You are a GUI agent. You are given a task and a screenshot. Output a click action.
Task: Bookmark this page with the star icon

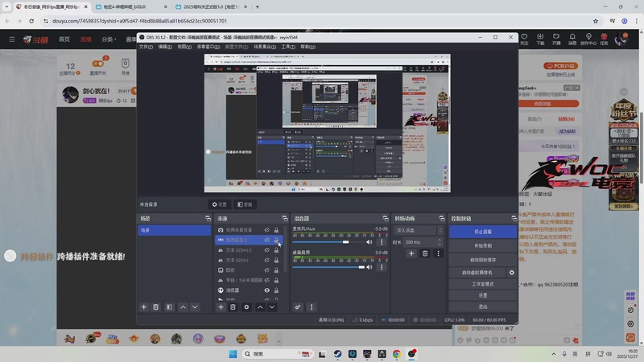coord(596,21)
